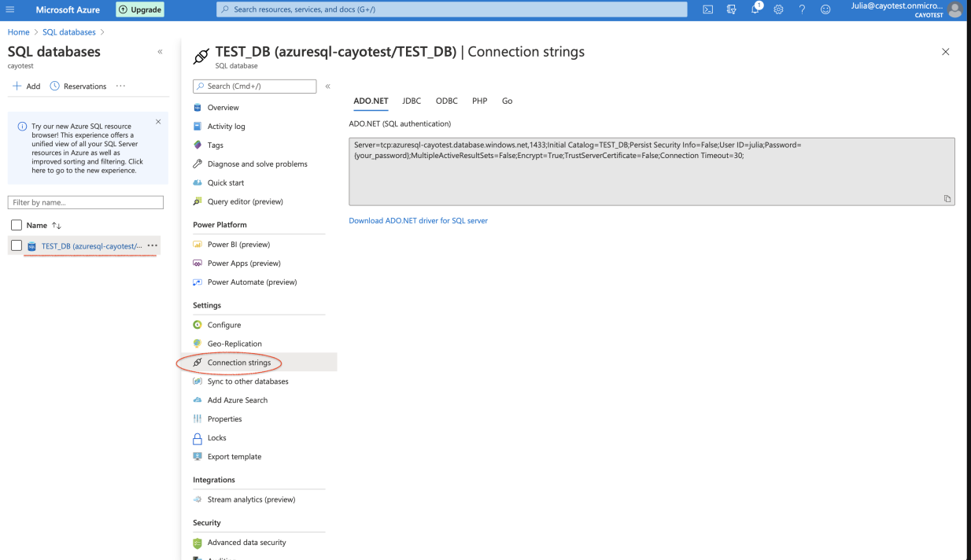Tick the TEST_DB row checkbox
This screenshot has height=560, width=971.
point(17,245)
